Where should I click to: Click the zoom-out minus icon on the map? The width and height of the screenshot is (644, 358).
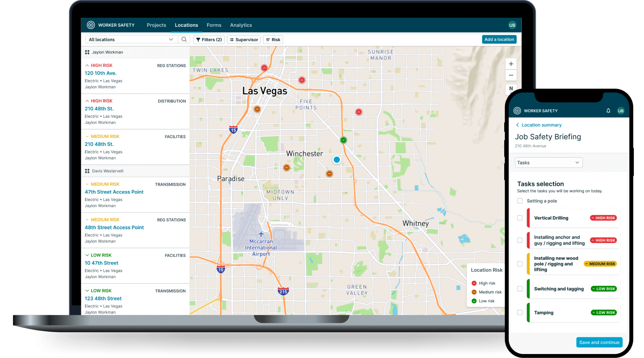point(511,75)
